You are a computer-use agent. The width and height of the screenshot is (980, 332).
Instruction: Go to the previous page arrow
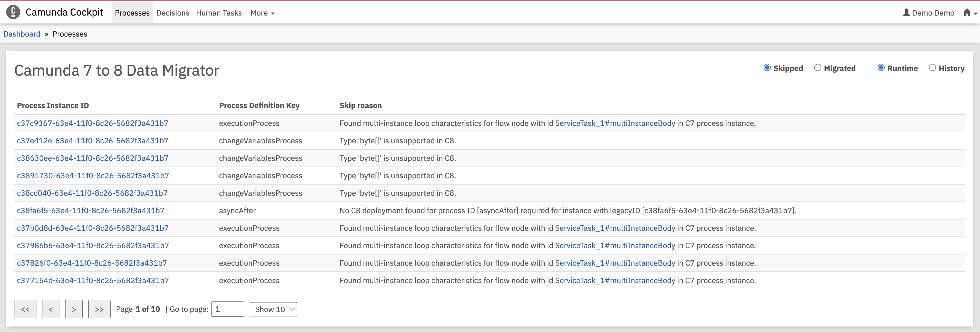51,309
